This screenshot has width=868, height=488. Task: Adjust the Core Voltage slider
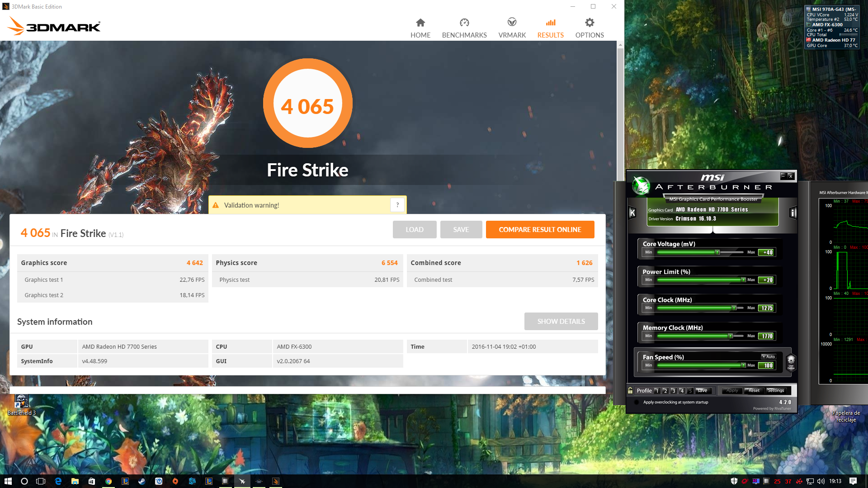700,252
